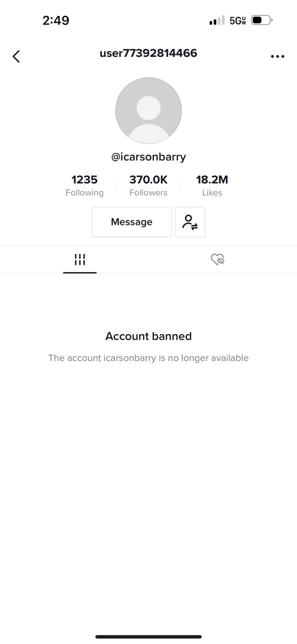Tap the account no longer available message

tap(148, 358)
